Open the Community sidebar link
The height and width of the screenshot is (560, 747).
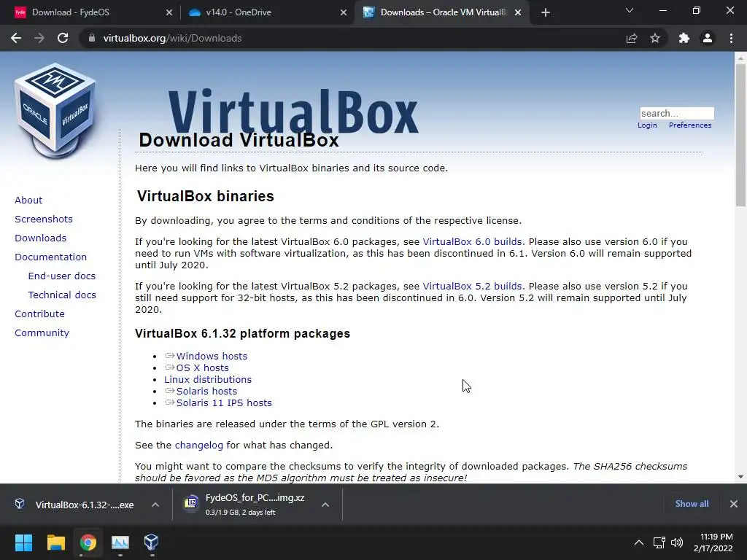[42, 333]
